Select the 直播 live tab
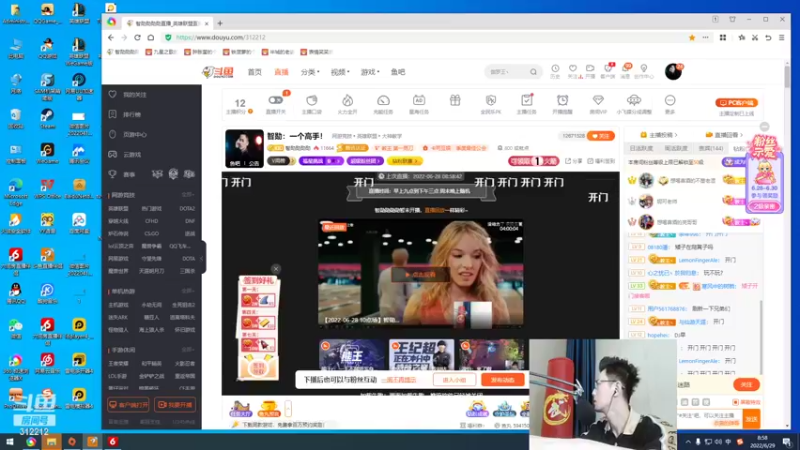Screen dimensions: 800x450 tap(282, 72)
